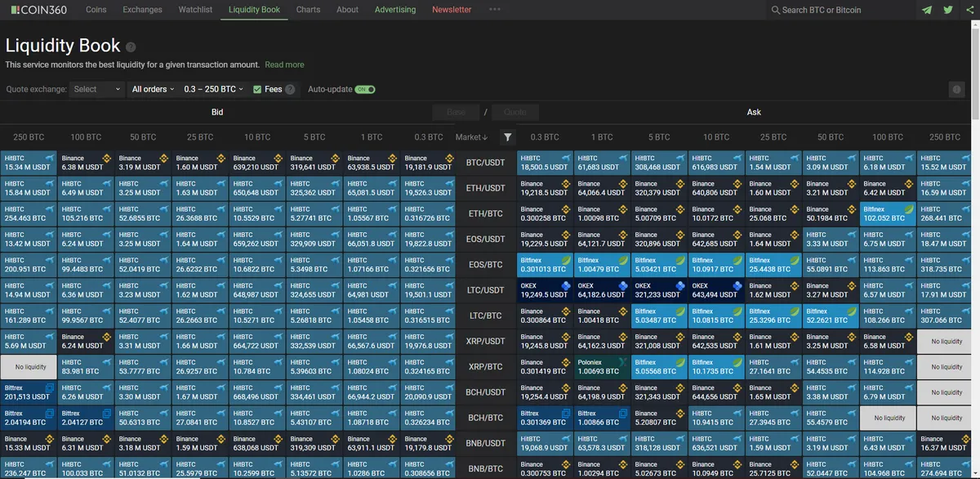980x479 pixels.
Task: Click OKEX icon on 643,494 USDT cell
Action: (x=737, y=285)
